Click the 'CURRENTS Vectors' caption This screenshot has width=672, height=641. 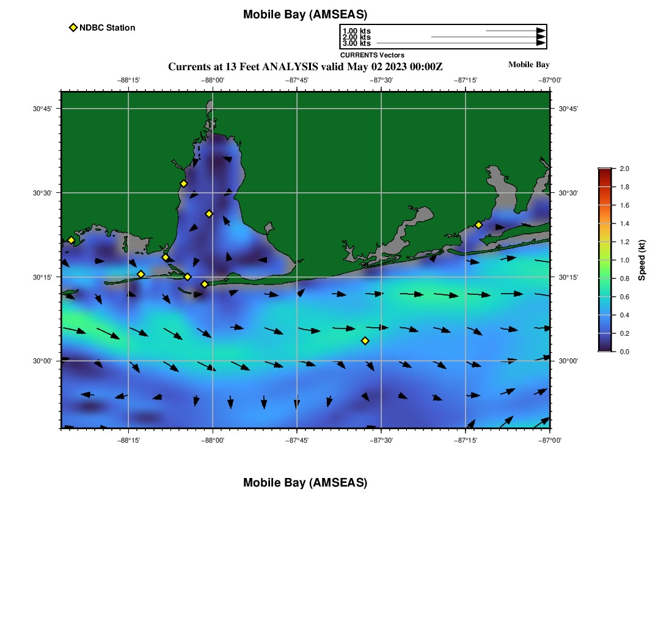(372, 55)
